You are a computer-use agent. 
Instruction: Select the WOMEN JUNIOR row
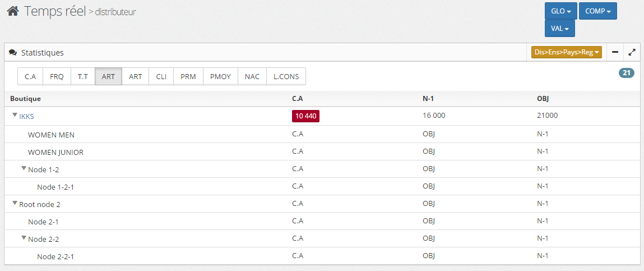(55, 152)
